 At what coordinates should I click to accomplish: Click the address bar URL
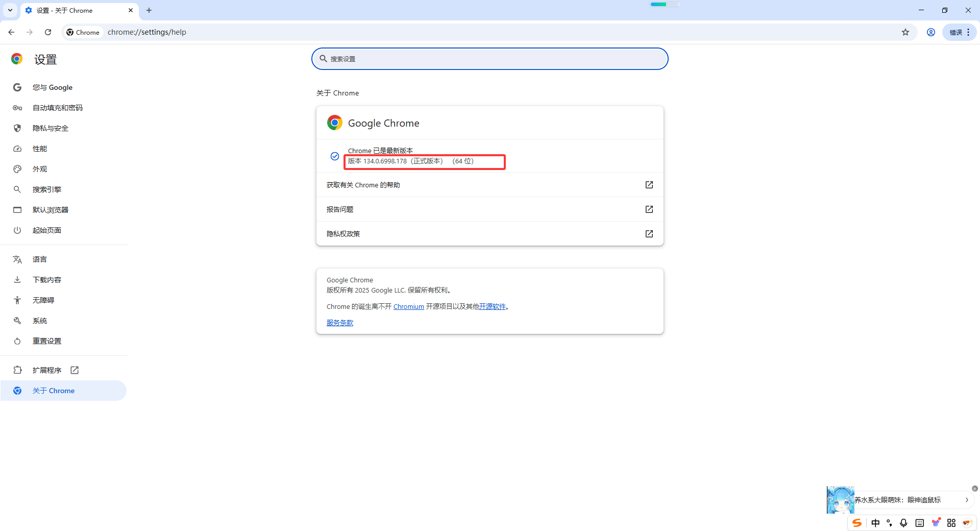[147, 32]
